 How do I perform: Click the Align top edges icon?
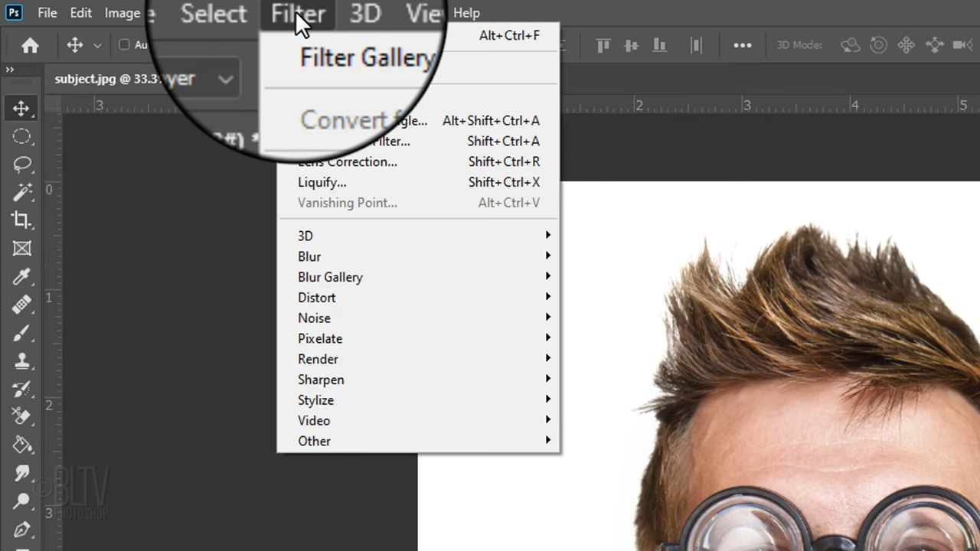coord(603,45)
